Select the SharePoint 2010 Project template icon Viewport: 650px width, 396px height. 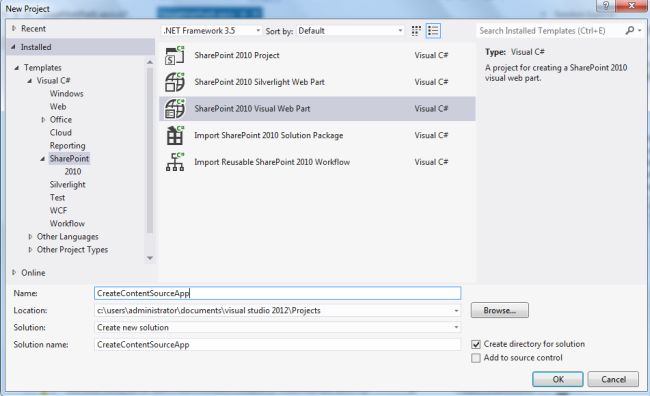175,55
